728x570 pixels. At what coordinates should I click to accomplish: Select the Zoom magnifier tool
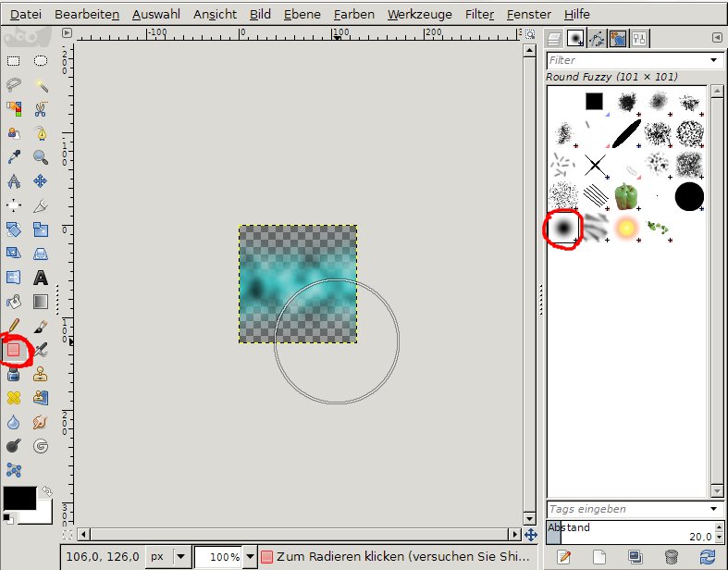point(41,157)
